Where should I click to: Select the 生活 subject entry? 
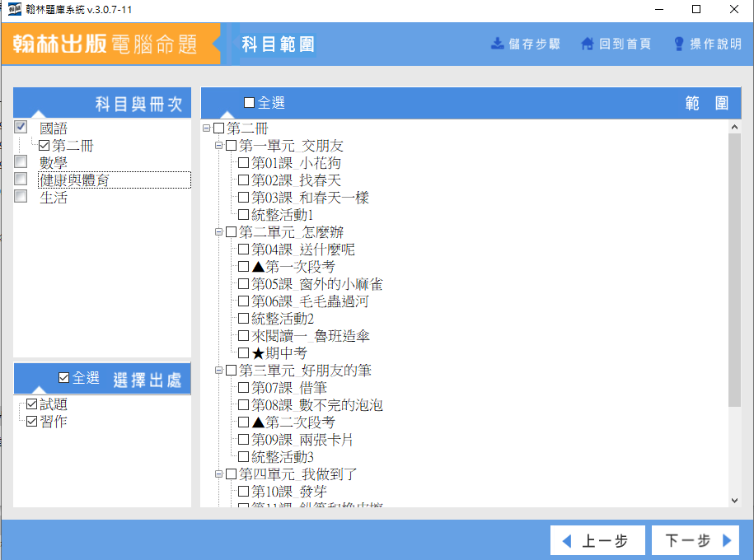point(54,198)
